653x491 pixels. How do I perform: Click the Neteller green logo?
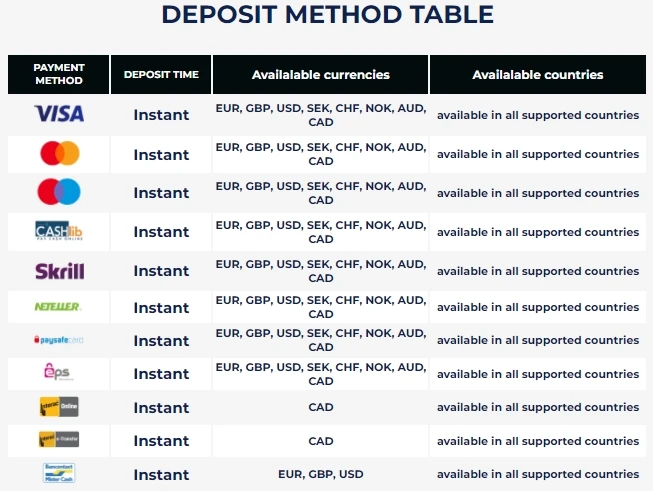(59, 307)
